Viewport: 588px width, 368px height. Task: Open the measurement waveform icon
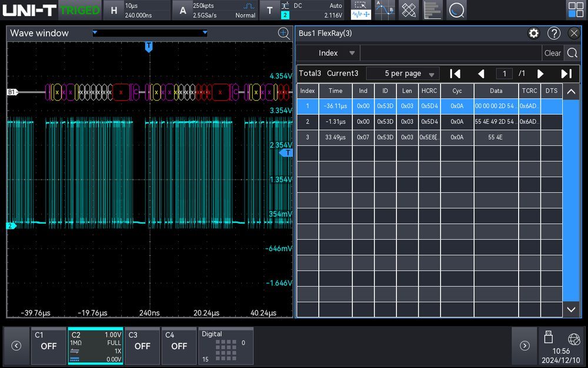coord(360,15)
